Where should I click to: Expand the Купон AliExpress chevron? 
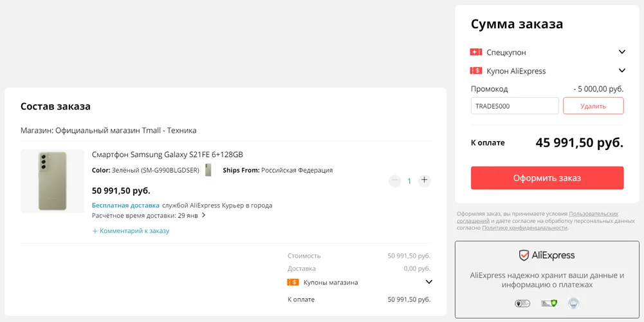click(622, 70)
